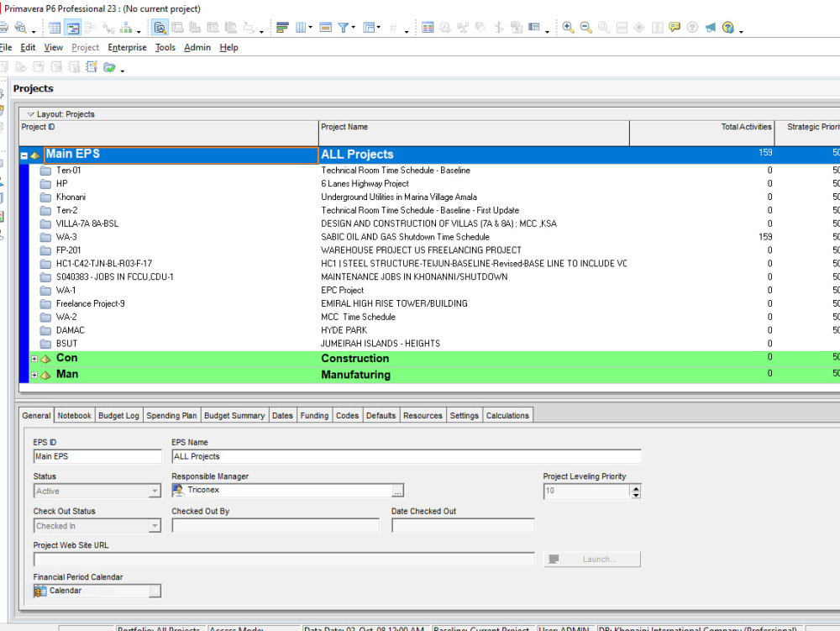The height and width of the screenshot is (631, 840).
Task: Open the Status dropdown showing Active
Action: point(155,492)
